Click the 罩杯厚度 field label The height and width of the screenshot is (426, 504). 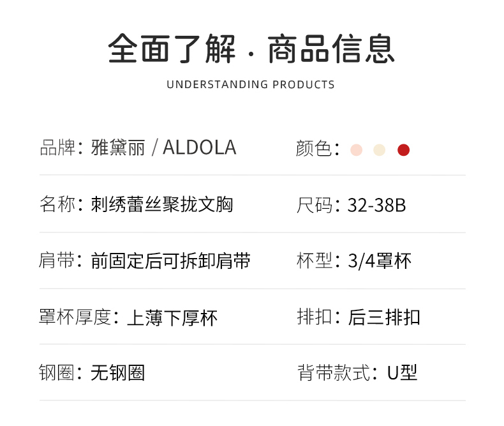(75, 317)
